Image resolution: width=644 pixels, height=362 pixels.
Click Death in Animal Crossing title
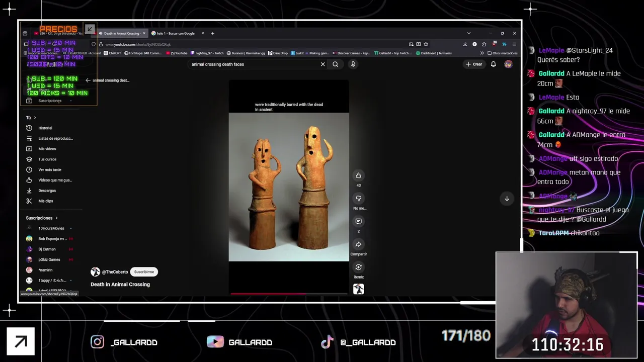(120, 285)
